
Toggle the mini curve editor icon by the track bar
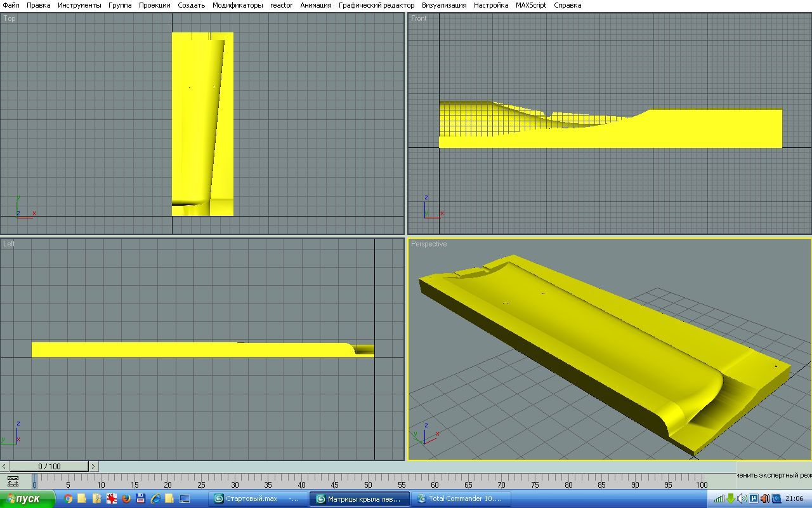click(12, 481)
